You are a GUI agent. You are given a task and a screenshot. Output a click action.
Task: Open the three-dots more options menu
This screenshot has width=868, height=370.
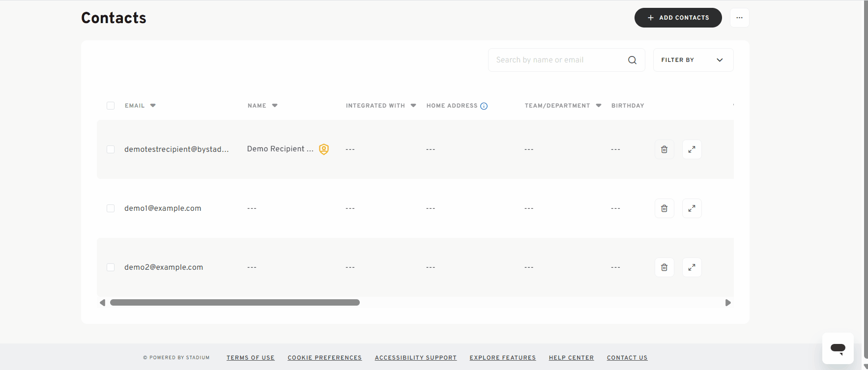tap(739, 18)
